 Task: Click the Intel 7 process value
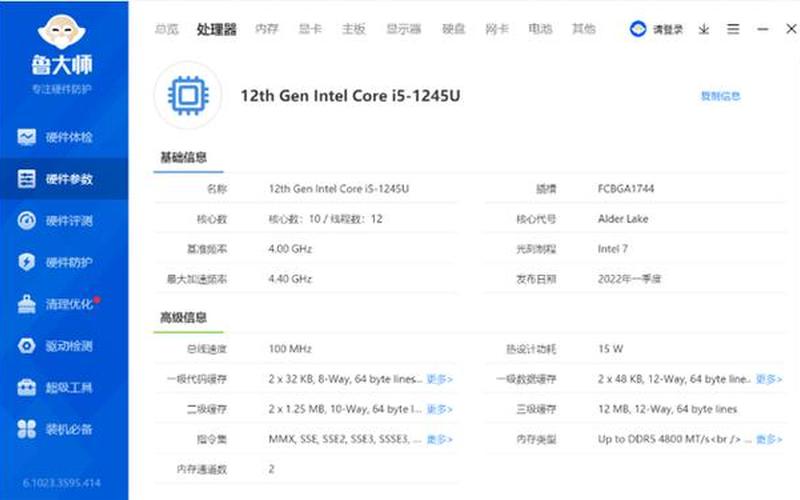(613, 249)
